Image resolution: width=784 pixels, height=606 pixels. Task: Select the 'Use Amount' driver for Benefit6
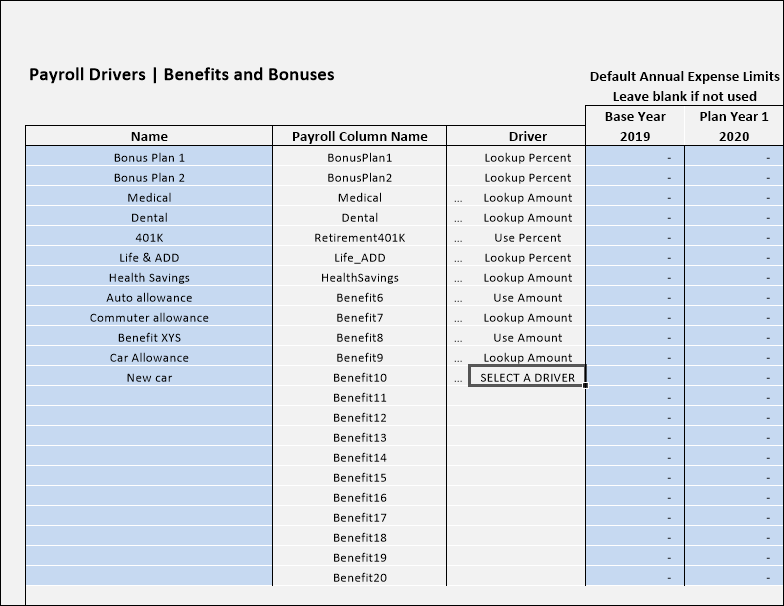[527, 298]
